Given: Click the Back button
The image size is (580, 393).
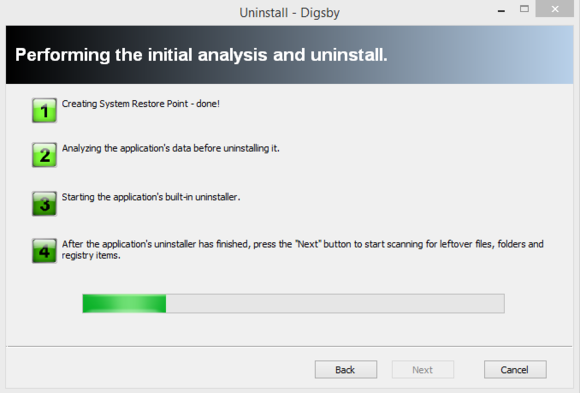Looking at the screenshot, I should [346, 369].
